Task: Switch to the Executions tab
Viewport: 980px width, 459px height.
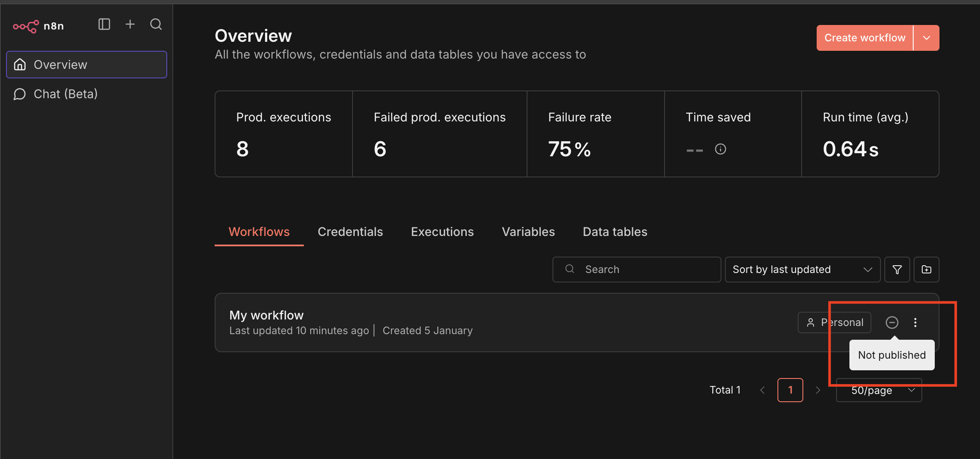Action: pos(442,232)
